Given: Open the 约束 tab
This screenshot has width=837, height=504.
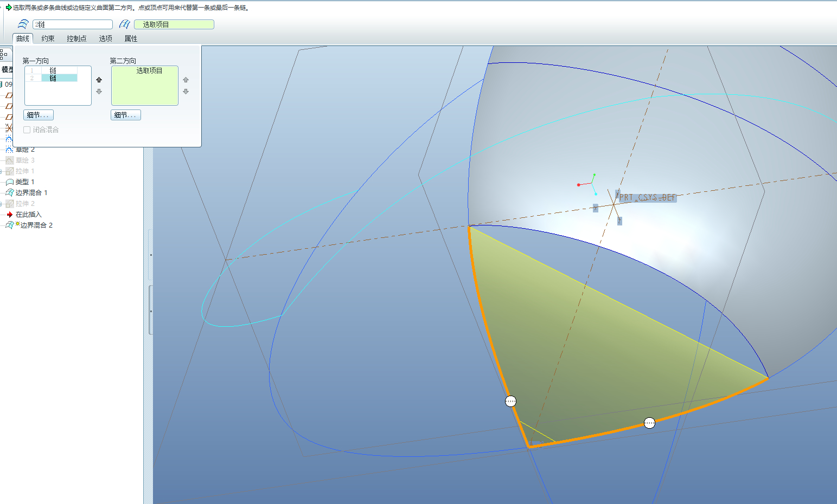Looking at the screenshot, I should 48,38.
